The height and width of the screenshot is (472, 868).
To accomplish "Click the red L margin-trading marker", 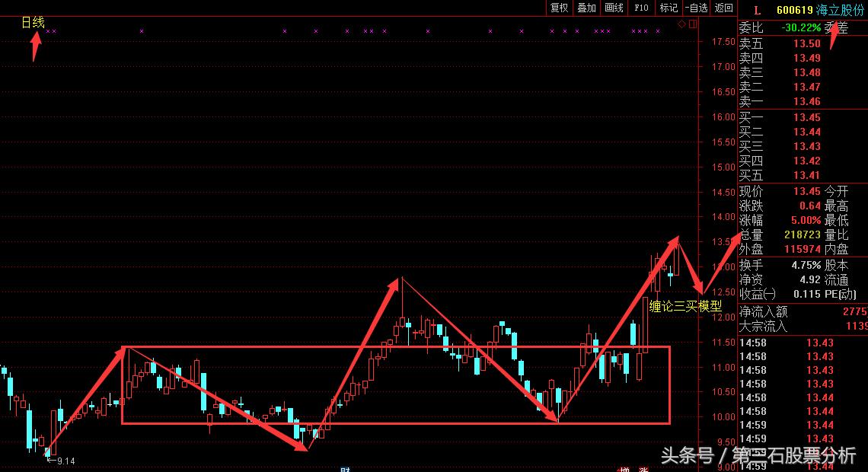I will click(757, 11).
